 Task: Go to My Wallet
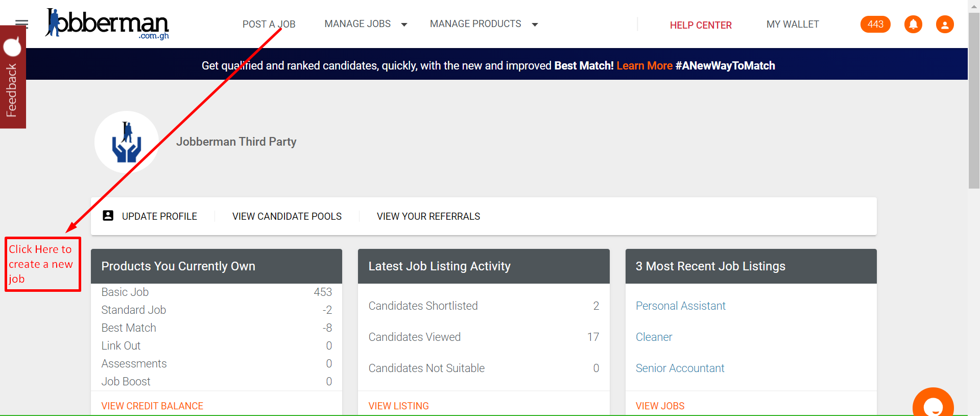793,24
